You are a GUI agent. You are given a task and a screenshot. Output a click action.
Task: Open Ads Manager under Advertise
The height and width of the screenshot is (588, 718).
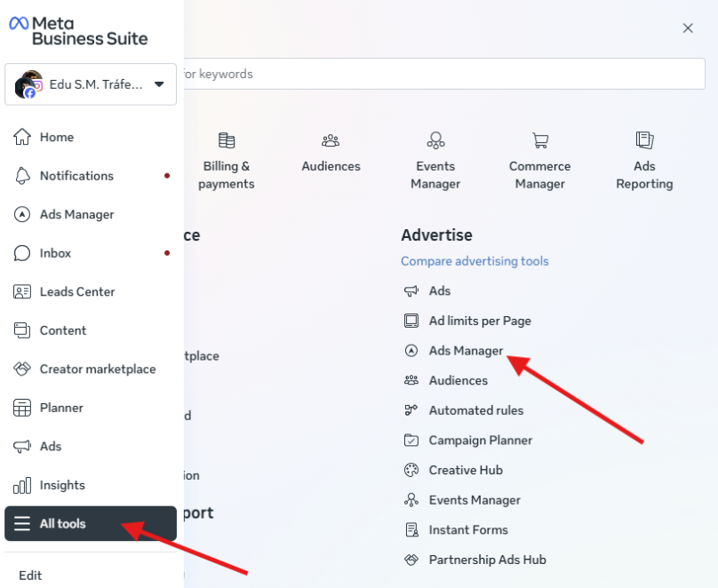tap(466, 351)
